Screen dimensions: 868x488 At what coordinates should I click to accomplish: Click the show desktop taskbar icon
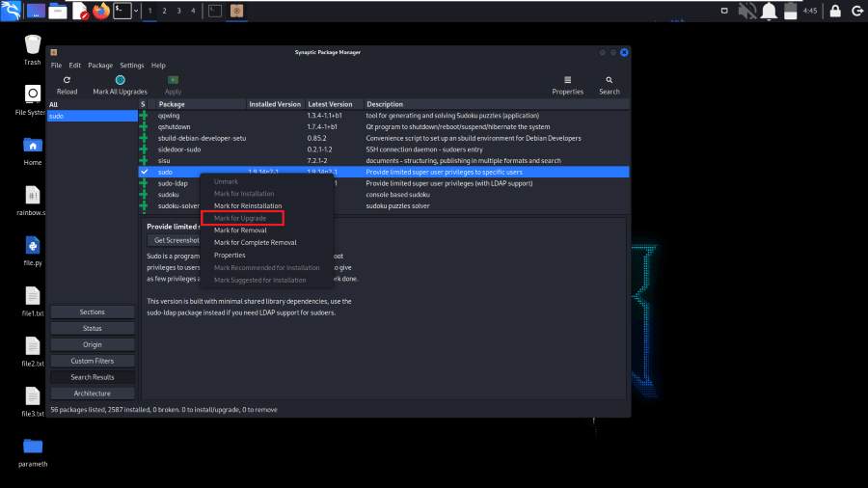click(x=36, y=11)
